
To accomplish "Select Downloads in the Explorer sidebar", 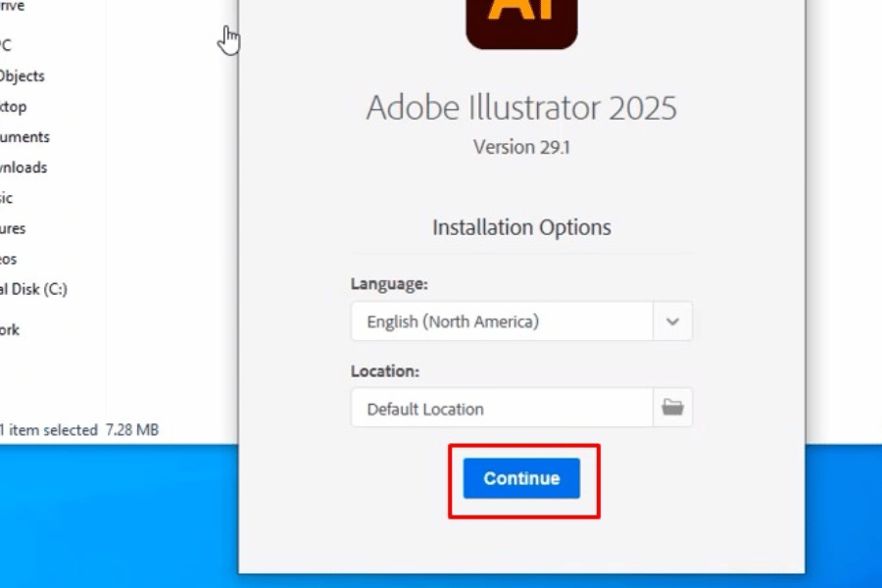I will (x=24, y=168).
